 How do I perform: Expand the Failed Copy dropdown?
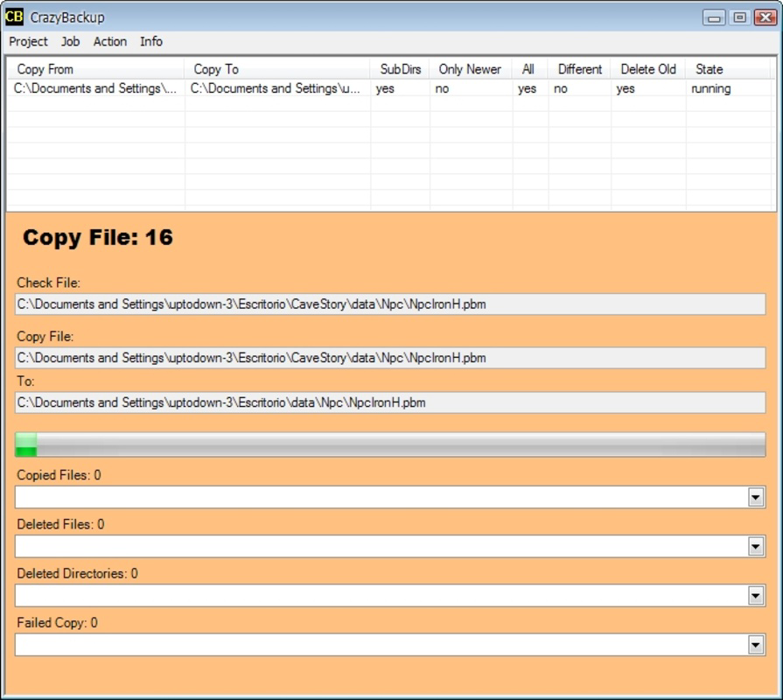756,645
